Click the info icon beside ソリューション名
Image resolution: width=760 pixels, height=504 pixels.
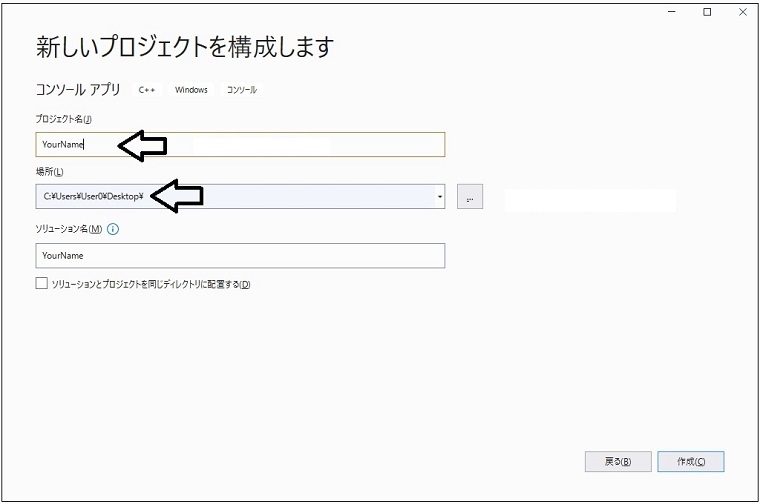(112, 229)
